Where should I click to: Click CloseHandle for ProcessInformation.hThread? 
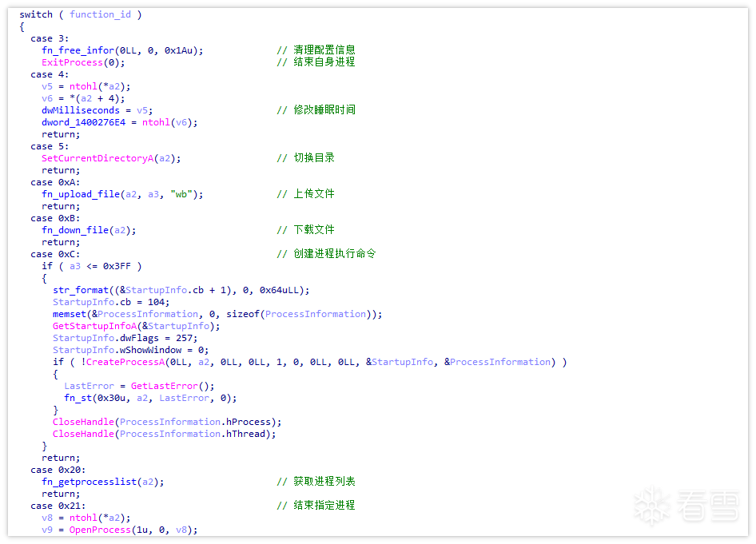pyautogui.click(x=165, y=434)
